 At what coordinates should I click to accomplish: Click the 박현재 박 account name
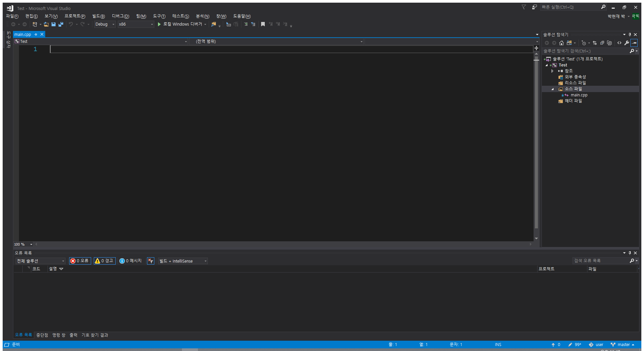616,16
